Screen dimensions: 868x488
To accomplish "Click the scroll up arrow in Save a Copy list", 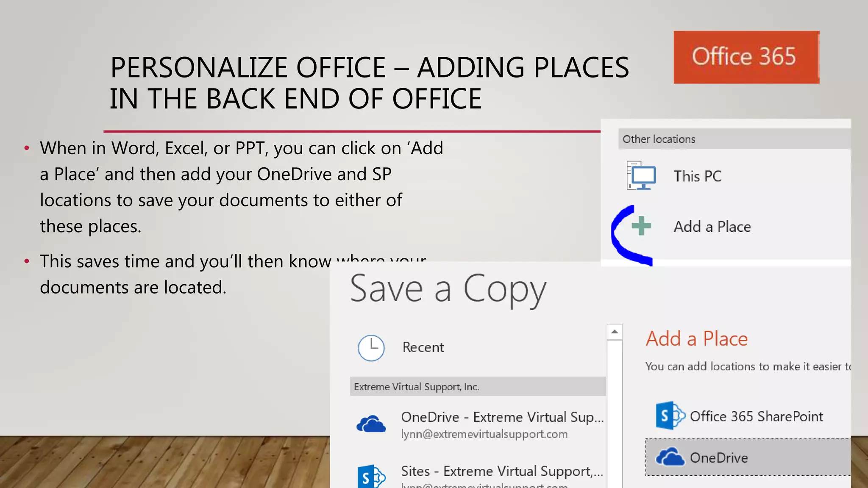I will tap(615, 332).
